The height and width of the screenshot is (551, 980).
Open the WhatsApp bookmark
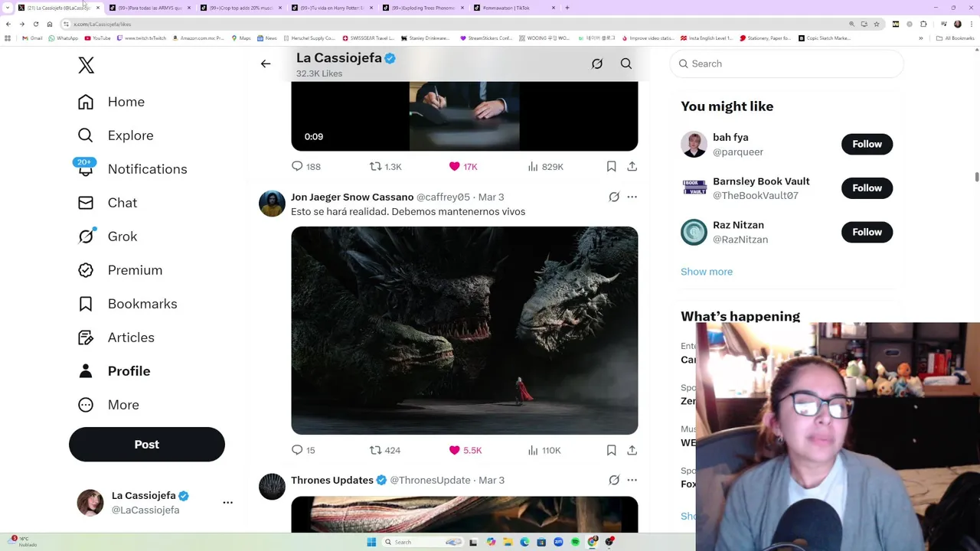[63, 38]
